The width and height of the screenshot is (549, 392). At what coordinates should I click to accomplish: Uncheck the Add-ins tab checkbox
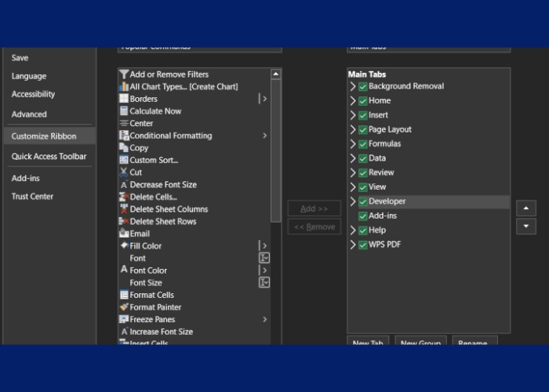point(362,216)
